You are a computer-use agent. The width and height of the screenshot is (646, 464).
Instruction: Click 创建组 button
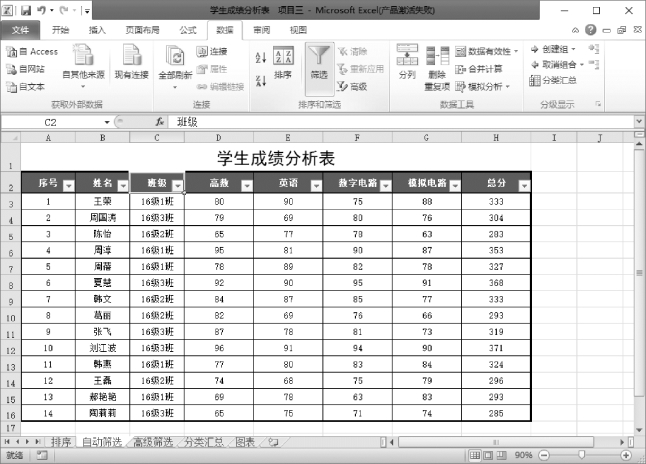click(x=553, y=49)
